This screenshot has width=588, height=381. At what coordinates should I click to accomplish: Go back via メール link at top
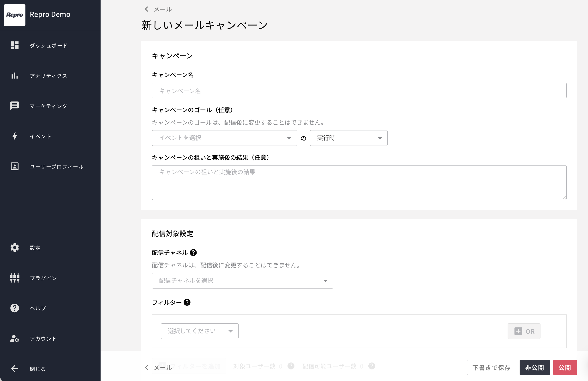tap(163, 9)
